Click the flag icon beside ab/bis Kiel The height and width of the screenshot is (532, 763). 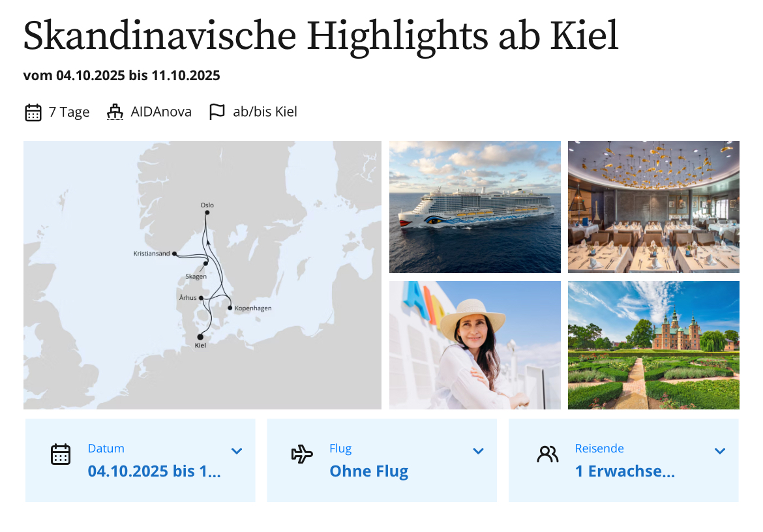pyautogui.click(x=217, y=111)
